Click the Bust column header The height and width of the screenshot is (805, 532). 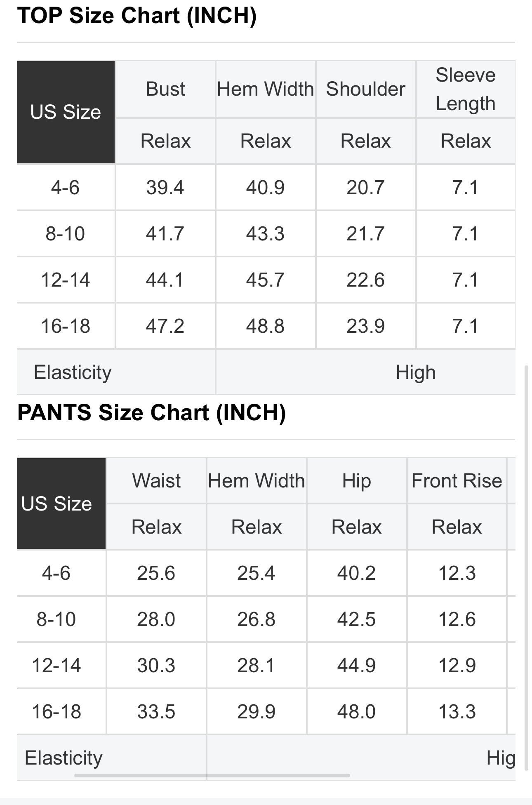point(165,89)
